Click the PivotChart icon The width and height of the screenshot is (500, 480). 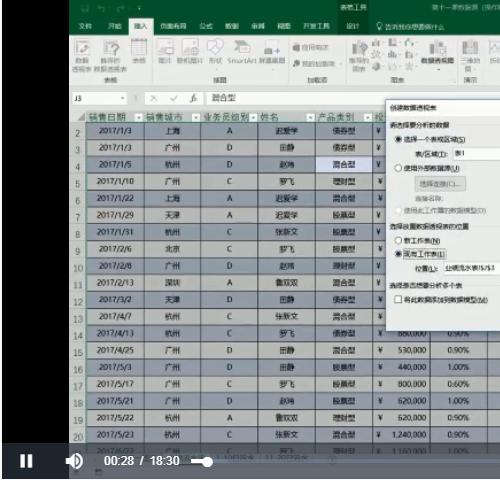[437, 52]
